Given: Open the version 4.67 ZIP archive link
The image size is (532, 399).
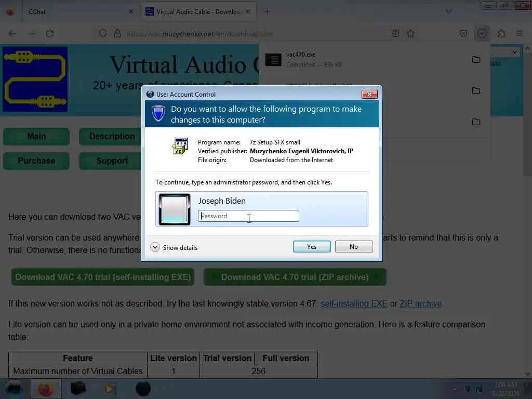Looking at the screenshot, I should tap(421, 303).
